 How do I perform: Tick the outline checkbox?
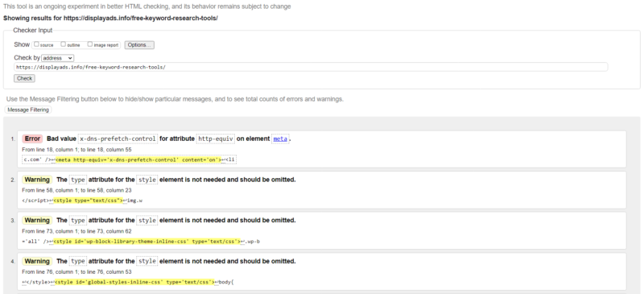[x=64, y=44]
